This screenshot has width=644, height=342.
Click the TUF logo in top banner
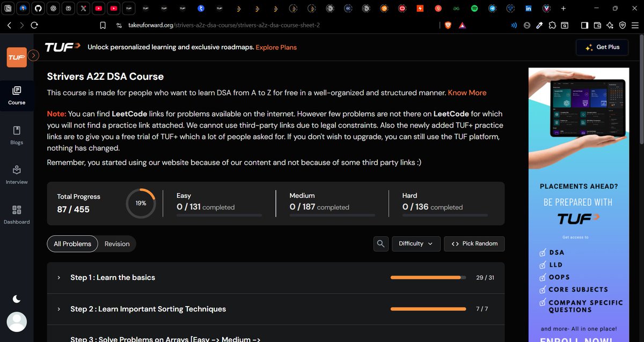click(63, 47)
